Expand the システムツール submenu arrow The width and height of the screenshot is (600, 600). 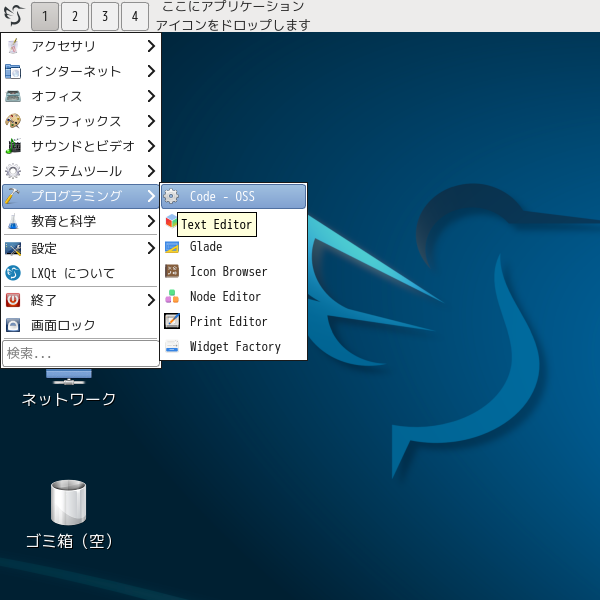coord(151,171)
